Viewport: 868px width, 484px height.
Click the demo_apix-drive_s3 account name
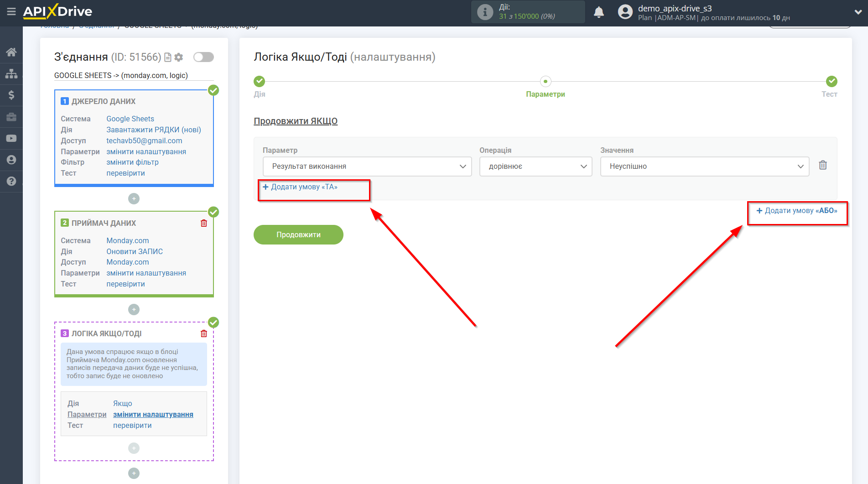coord(675,8)
